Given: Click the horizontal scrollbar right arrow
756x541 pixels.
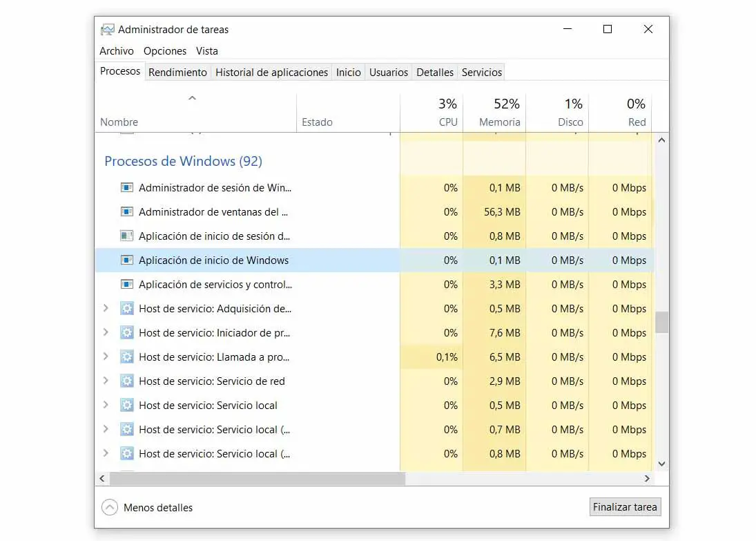Looking at the screenshot, I should [x=647, y=478].
